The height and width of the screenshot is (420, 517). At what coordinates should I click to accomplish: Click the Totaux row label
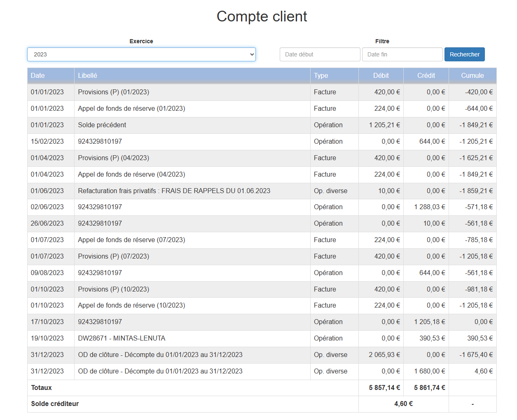point(42,387)
